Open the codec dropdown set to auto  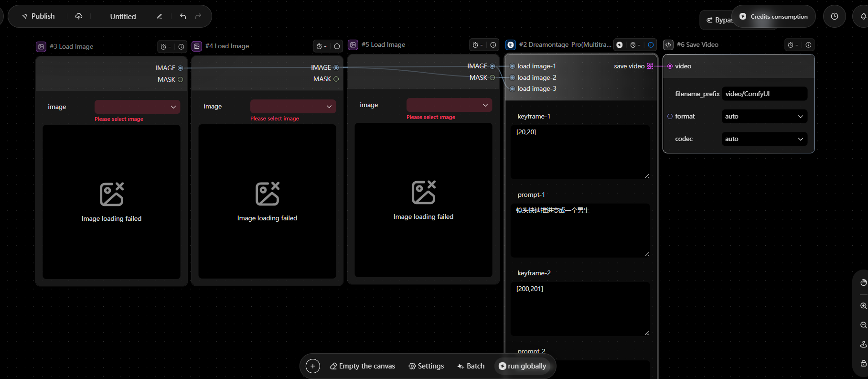click(x=765, y=139)
